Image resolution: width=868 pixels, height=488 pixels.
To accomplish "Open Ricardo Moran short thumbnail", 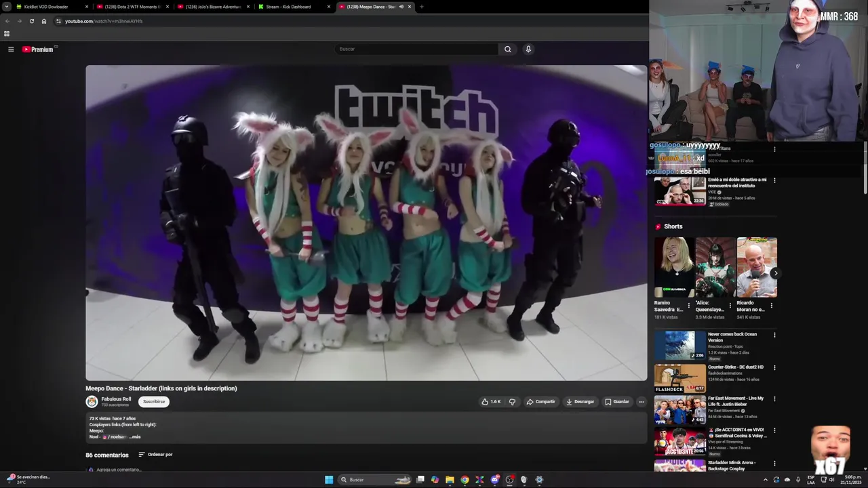I will (x=757, y=267).
